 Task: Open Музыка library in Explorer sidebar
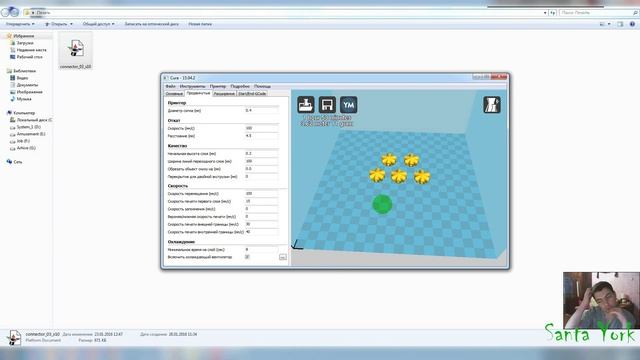tap(24, 99)
